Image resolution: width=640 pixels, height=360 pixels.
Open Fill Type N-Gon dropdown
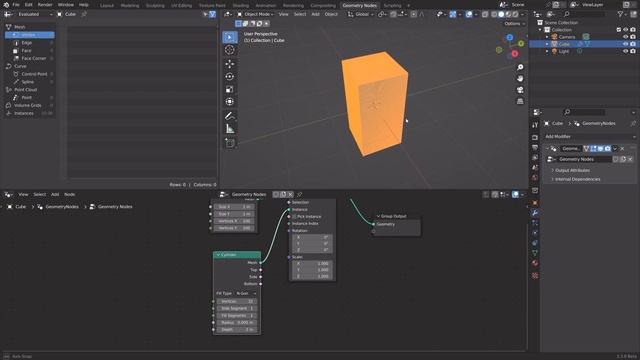[x=245, y=293]
